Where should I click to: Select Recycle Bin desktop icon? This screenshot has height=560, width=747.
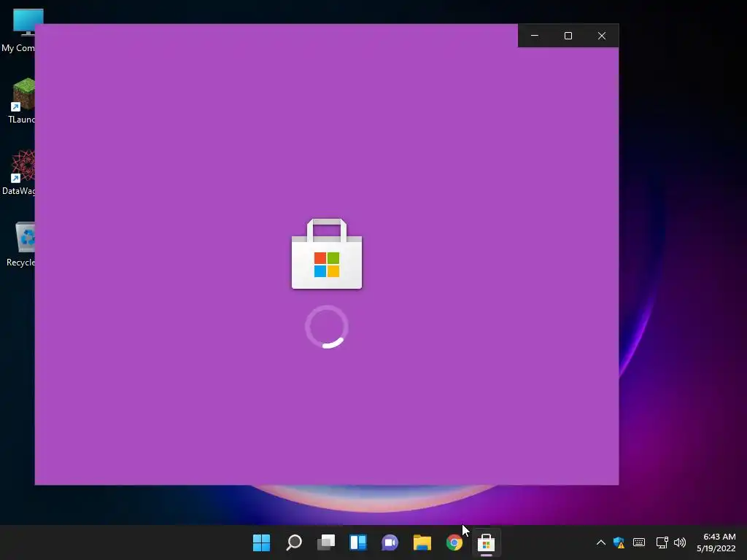tap(21, 244)
